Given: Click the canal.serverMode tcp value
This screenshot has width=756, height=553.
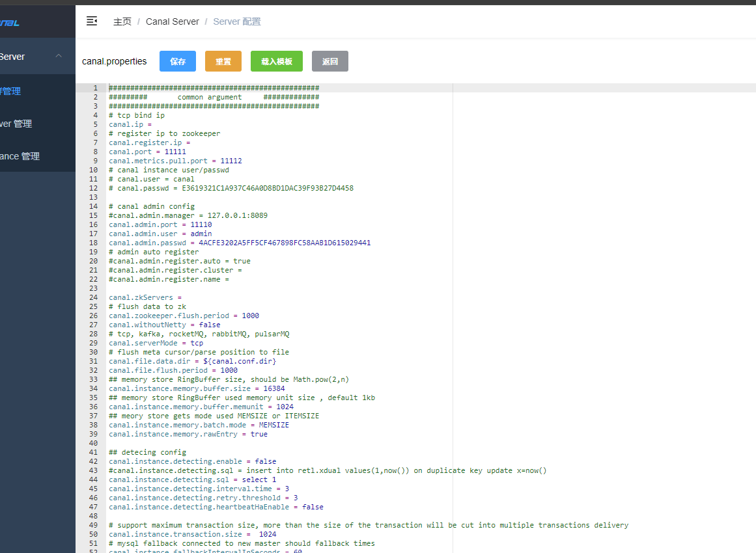Looking at the screenshot, I should [x=197, y=344].
